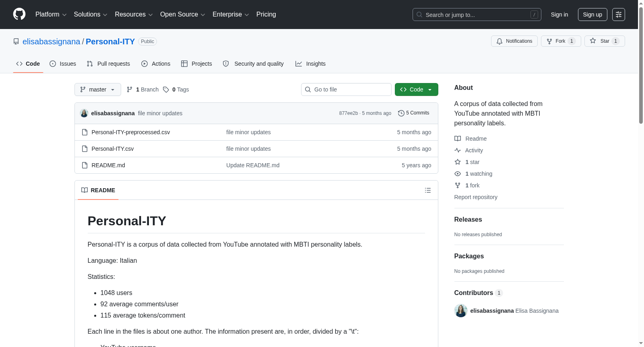Star the repository
The width and height of the screenshot is (644, 347).
pos(605,41)
